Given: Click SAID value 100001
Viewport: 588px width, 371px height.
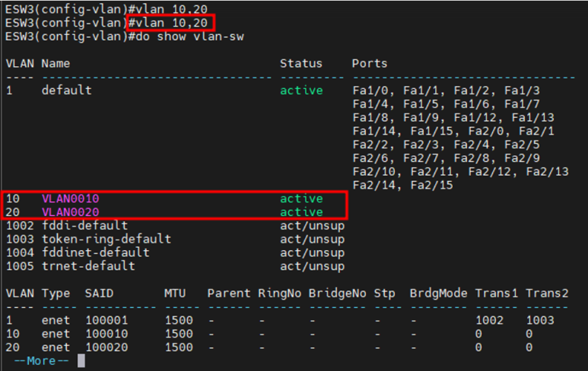Looking at the screenshot, I should point(107,320).
